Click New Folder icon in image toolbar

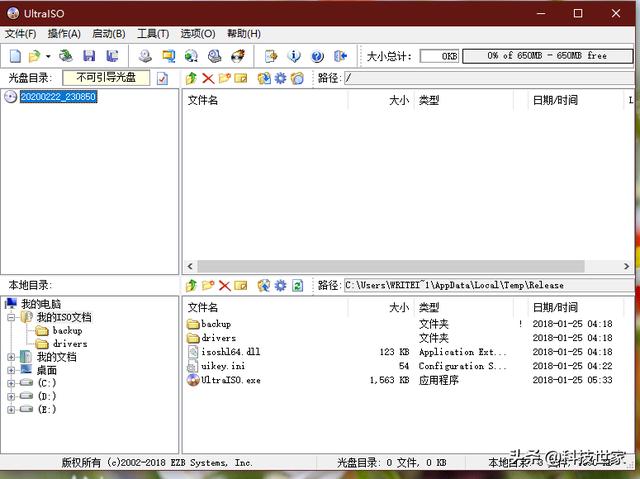point(224,78)
